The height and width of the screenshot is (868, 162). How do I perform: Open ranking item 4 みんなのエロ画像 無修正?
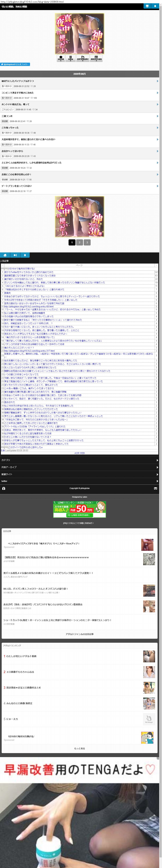coord(19,703)
